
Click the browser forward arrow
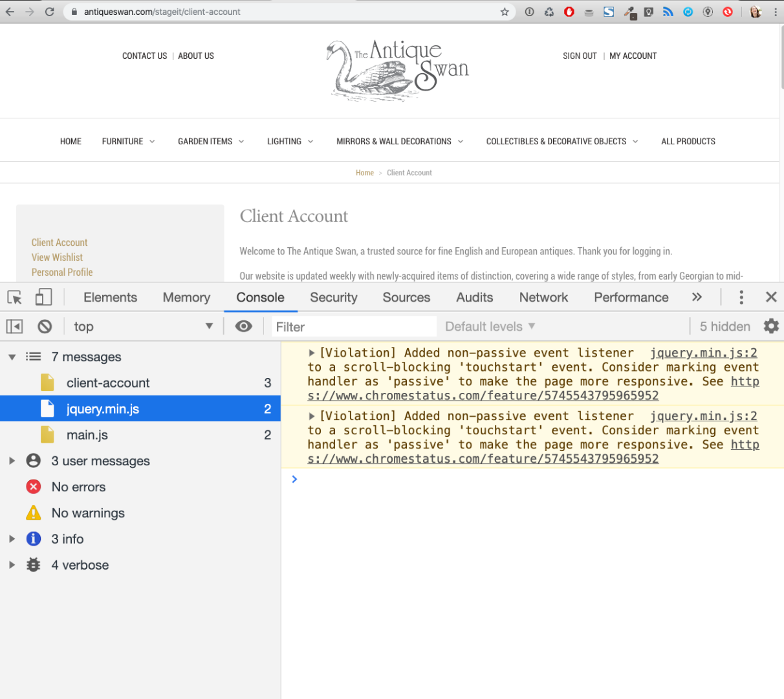[29, 12]
